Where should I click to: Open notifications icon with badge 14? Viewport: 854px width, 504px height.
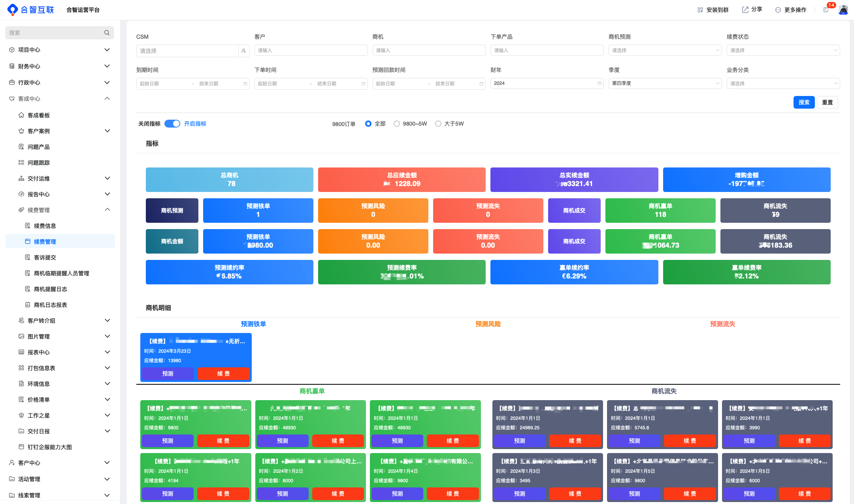[826, 10]
